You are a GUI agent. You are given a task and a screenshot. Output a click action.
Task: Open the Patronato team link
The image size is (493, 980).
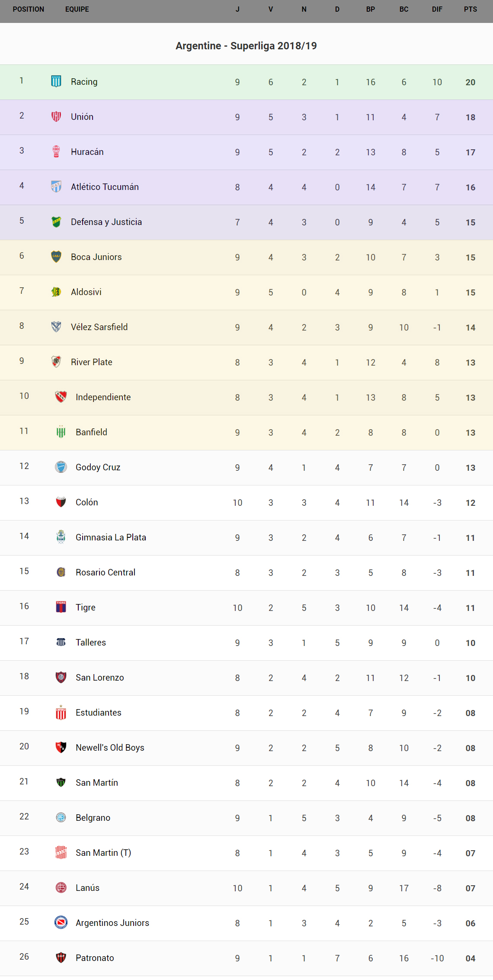click(95, 958)
